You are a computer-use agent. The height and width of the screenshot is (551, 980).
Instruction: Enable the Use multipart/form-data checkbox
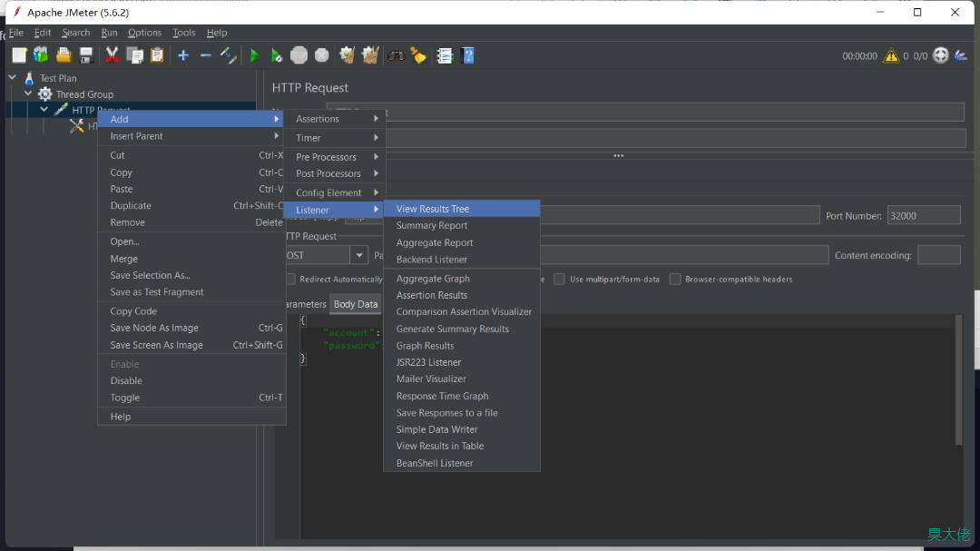point(559,279)
